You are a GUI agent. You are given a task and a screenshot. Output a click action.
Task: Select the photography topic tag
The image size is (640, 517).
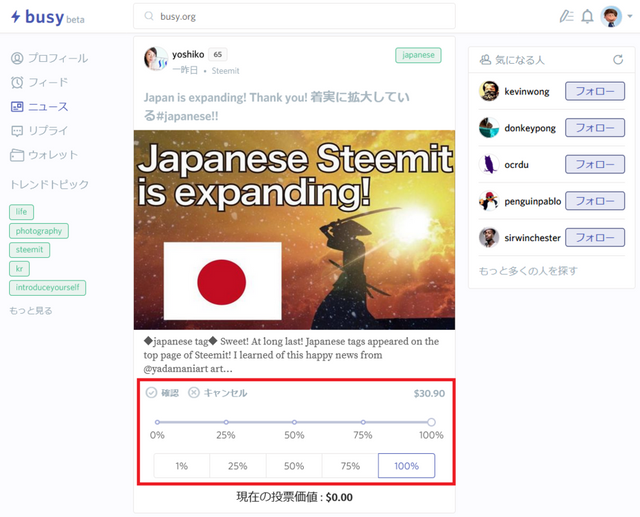tap(39, 231)
